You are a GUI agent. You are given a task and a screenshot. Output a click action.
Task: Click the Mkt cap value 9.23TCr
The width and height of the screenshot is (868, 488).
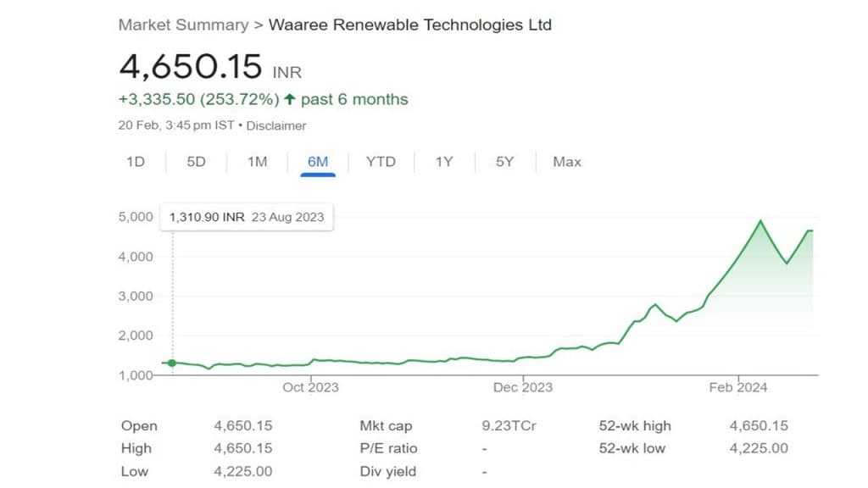pos(509,426)
